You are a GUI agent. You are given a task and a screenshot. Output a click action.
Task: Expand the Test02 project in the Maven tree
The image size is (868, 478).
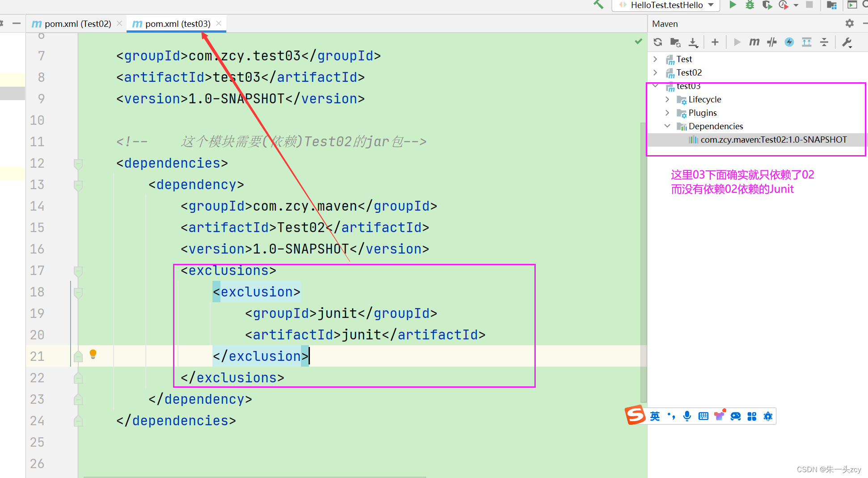coord(656,72)
